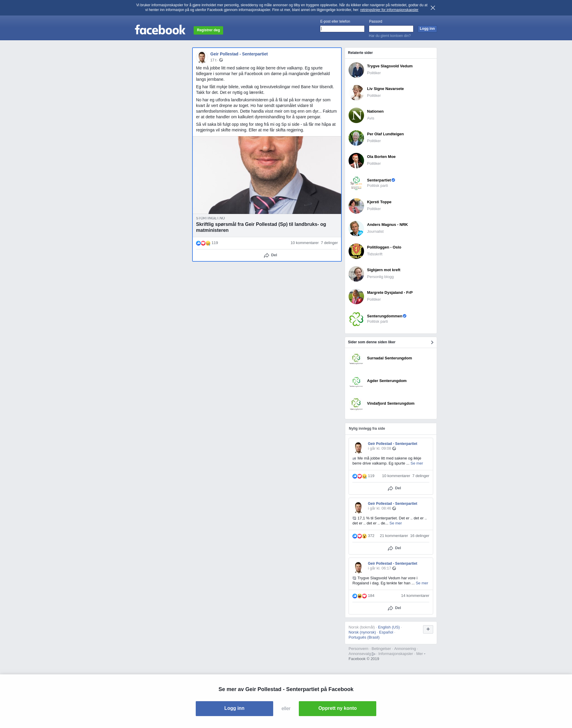Open more languages plus button
This screenshot has width=572, height=728.
pyautogui.click(x=428, y=629)
